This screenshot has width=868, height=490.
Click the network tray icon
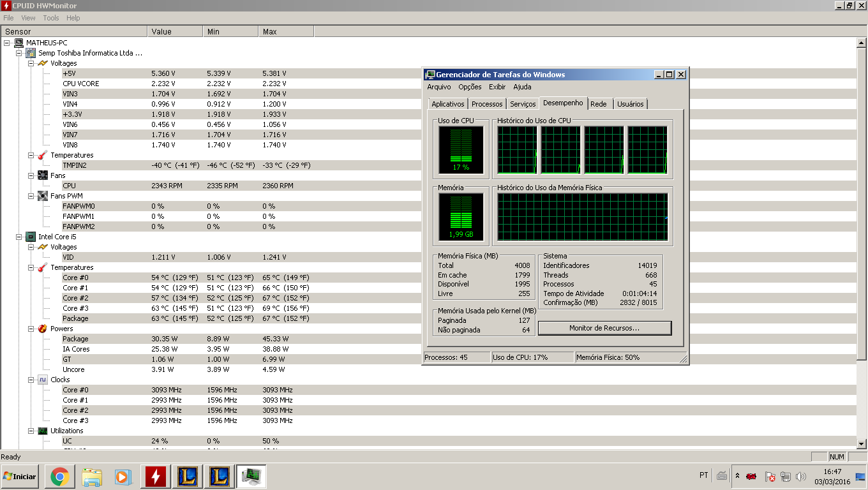coord(786,477)
